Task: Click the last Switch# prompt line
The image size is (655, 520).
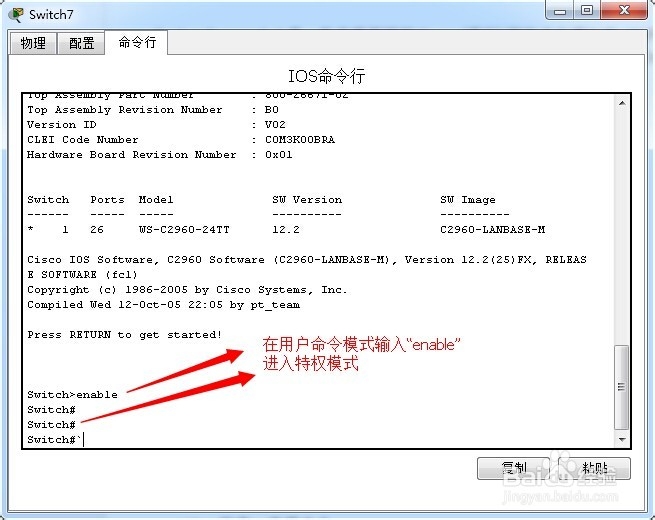Action: point(56,439)
